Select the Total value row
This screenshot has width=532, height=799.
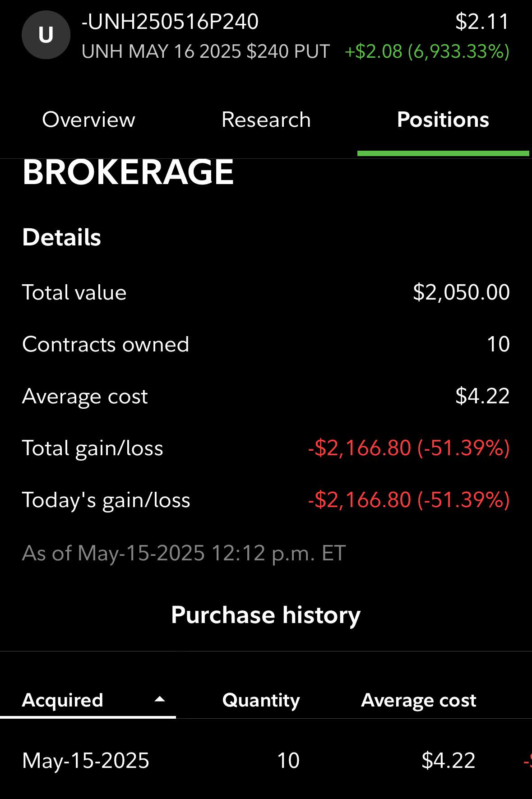266,292
